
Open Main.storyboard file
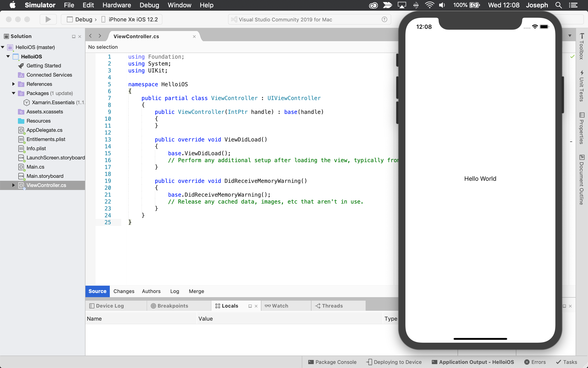click(45, 176)
